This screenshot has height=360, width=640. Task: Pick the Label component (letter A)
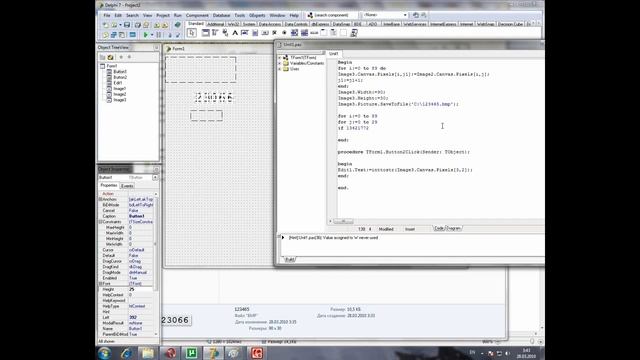coord(235,33)
